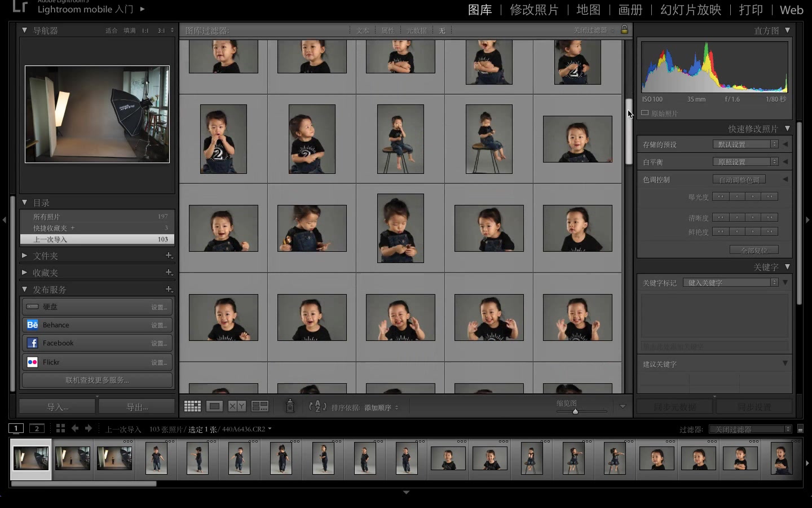Decrease exposure by large step

tap(721, 196)
